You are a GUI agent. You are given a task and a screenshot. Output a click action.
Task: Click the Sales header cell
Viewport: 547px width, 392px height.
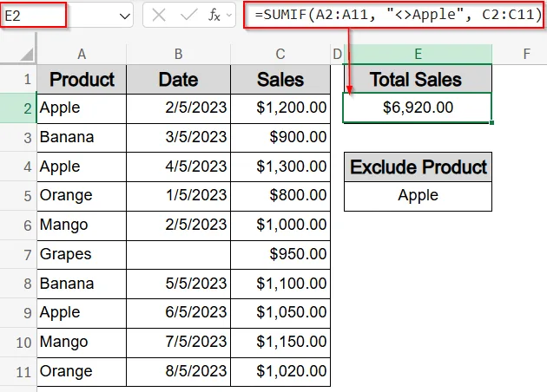pos(280,79)
